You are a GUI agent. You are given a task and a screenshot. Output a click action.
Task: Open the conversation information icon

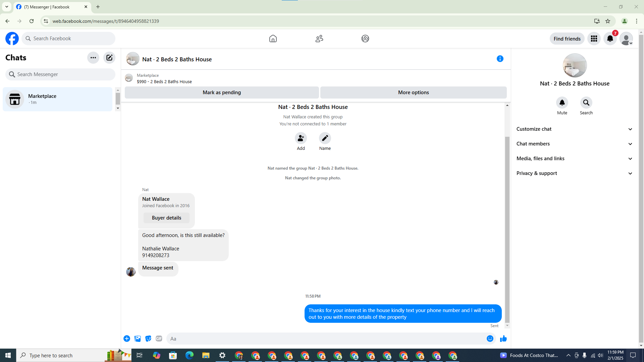(x=500, y=59)
